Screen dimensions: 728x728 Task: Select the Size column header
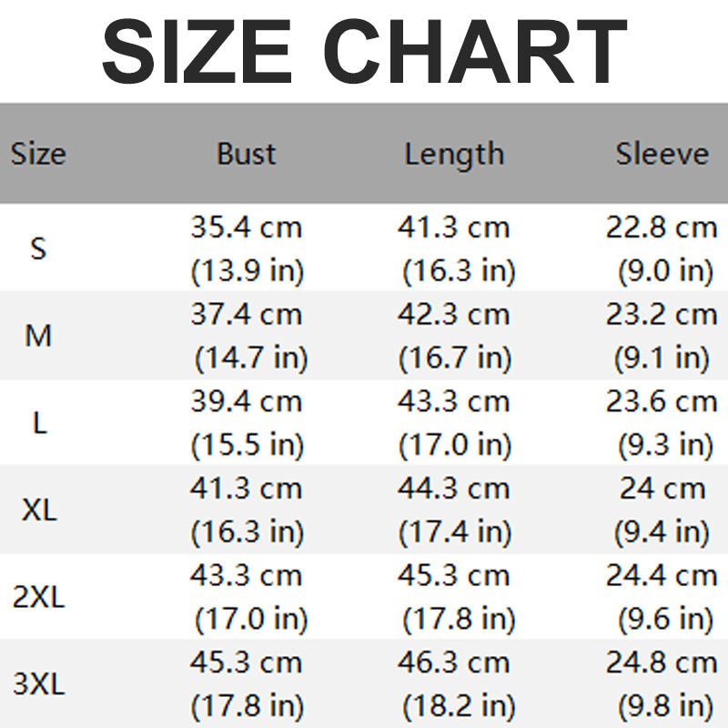click(x=38, y=153)
